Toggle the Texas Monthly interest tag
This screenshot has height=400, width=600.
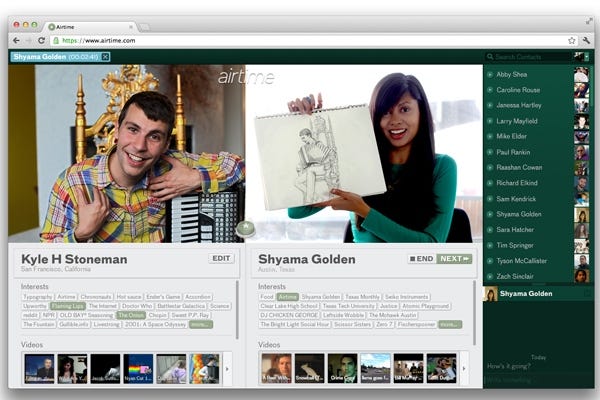[362, 297]
